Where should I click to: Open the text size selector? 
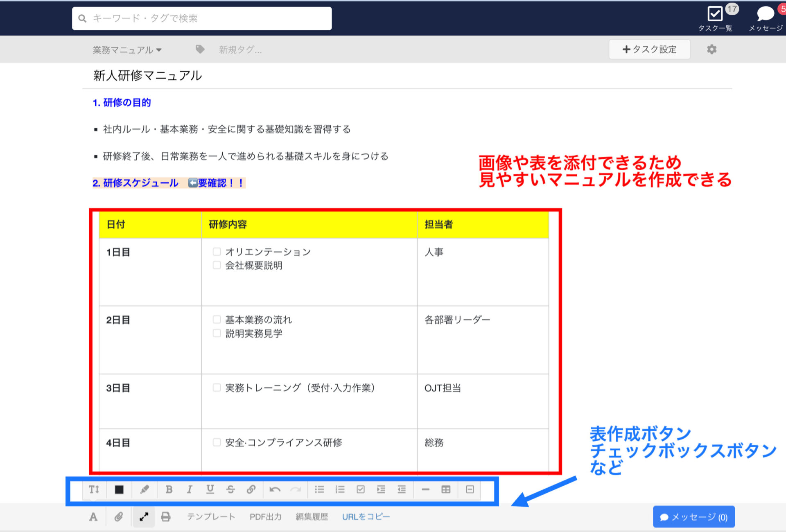point(93,489)
